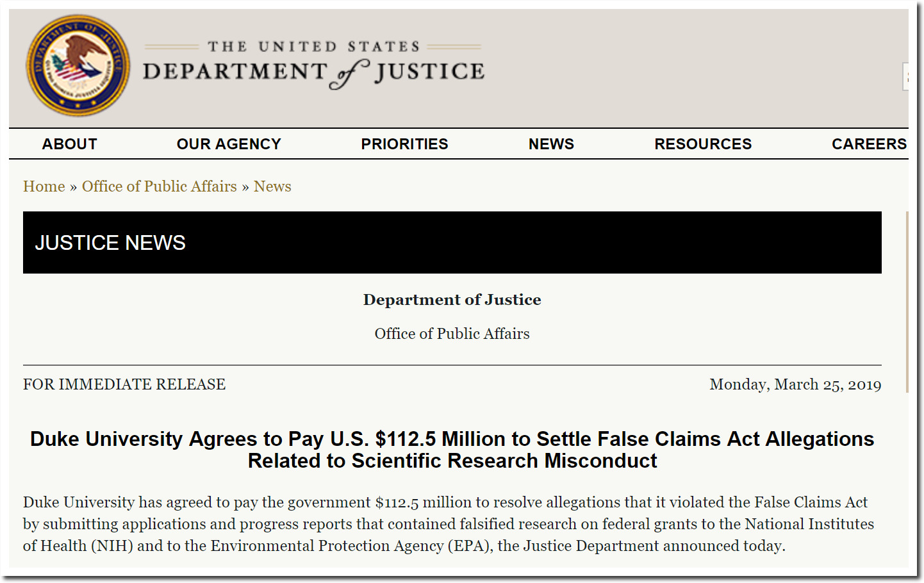Click the News breadcrumb link

(x=272, y=186)
